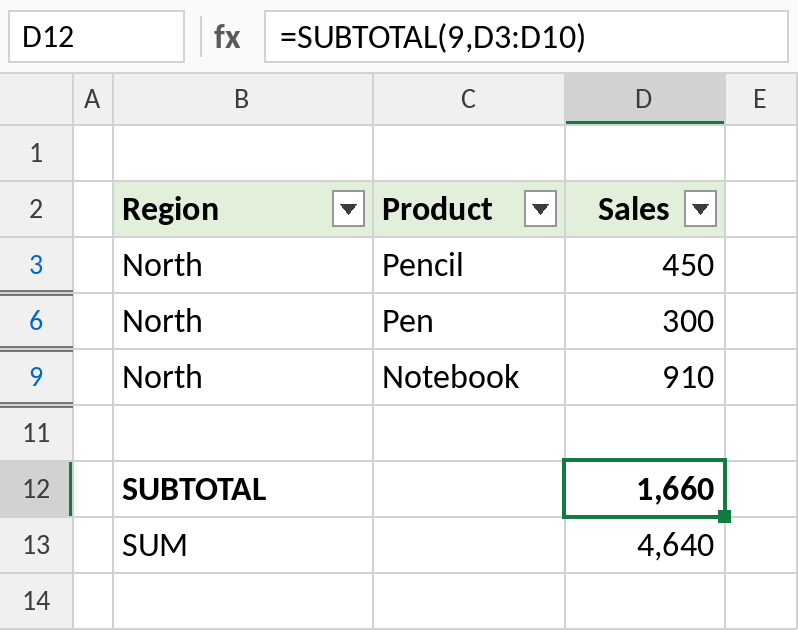Click the select-all corner box
The width and height of the screenshot is (798, 630).
(36, 99)
